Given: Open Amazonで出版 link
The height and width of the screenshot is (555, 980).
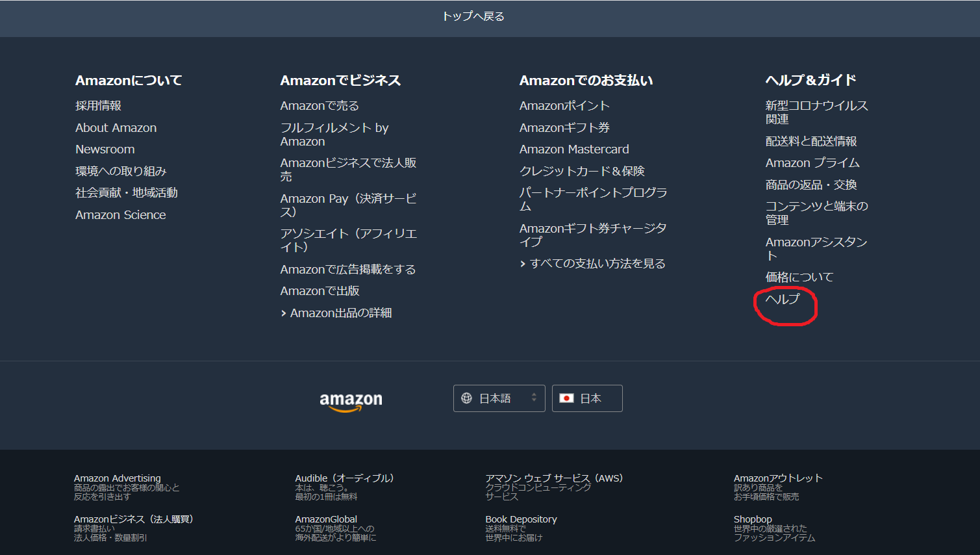Looking at the screenshot, I should (320, 291).
